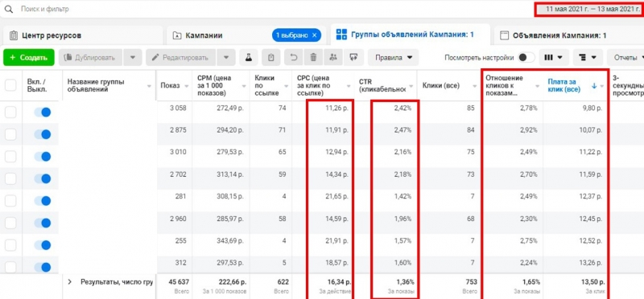Check the row checkbox with 2 875 impressions

pos(10,134)
